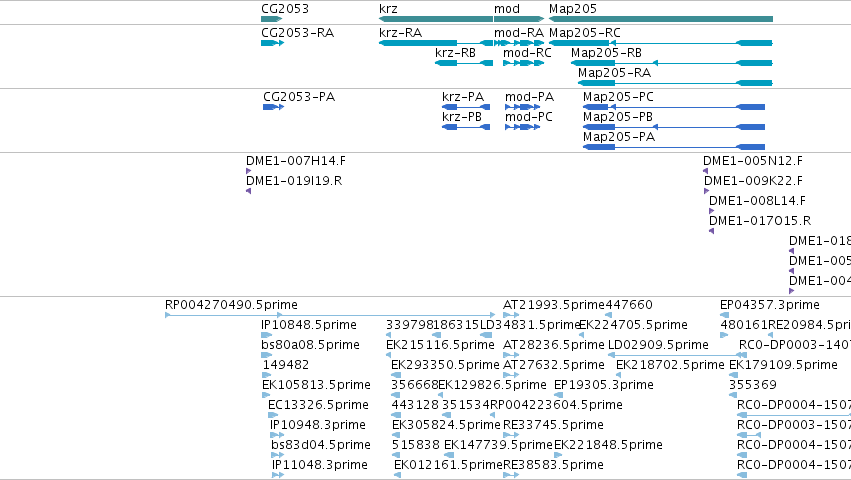Image resolution: width=851 pixels, height=480 pixels.
Task: Select the krz-PA protein label
Action: (x=463, y=97)
